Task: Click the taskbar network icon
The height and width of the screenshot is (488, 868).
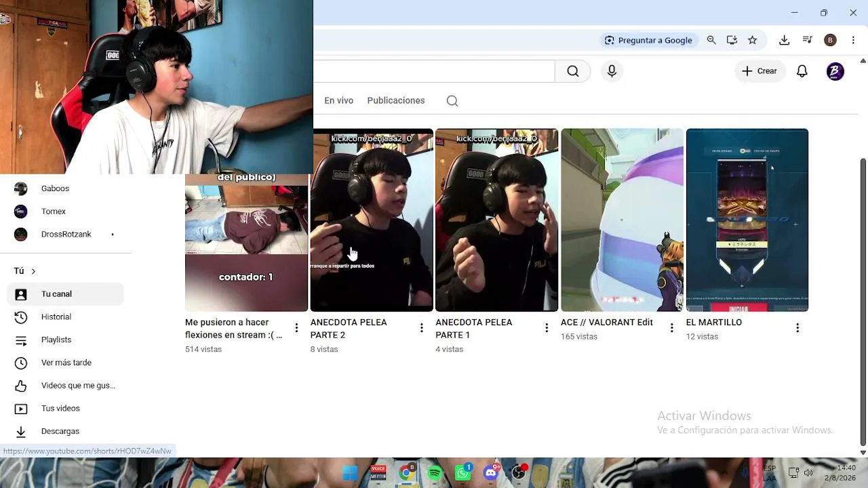Action: 793,472
